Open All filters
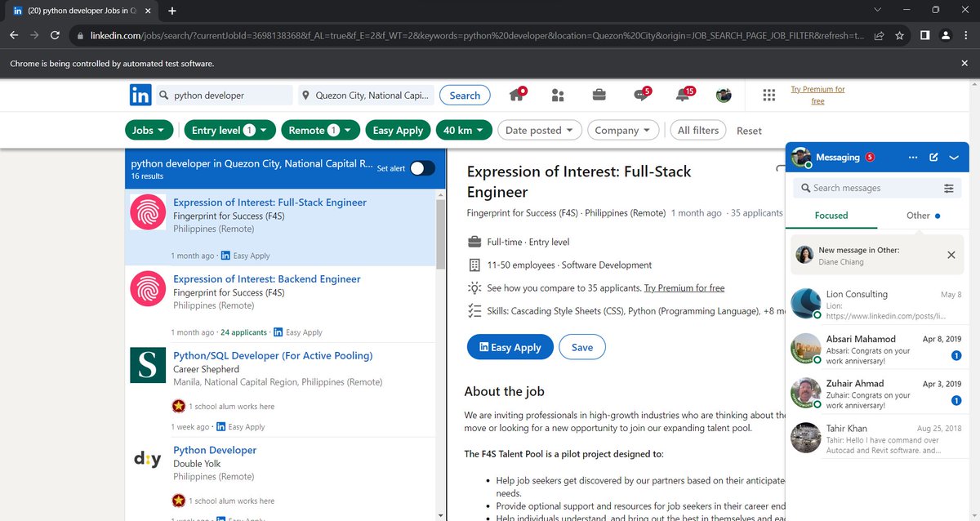Image resolution: width=980 pixels, height=521 pixels. [x=698, y=130]
